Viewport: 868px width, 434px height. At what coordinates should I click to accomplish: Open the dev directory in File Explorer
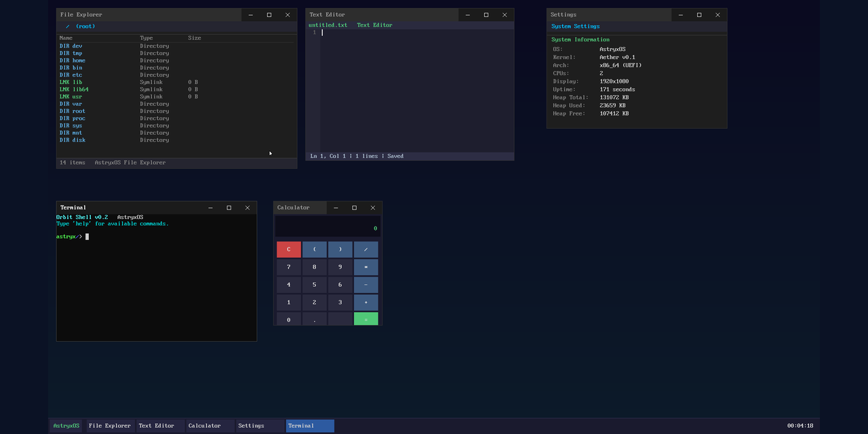point(176,46)
